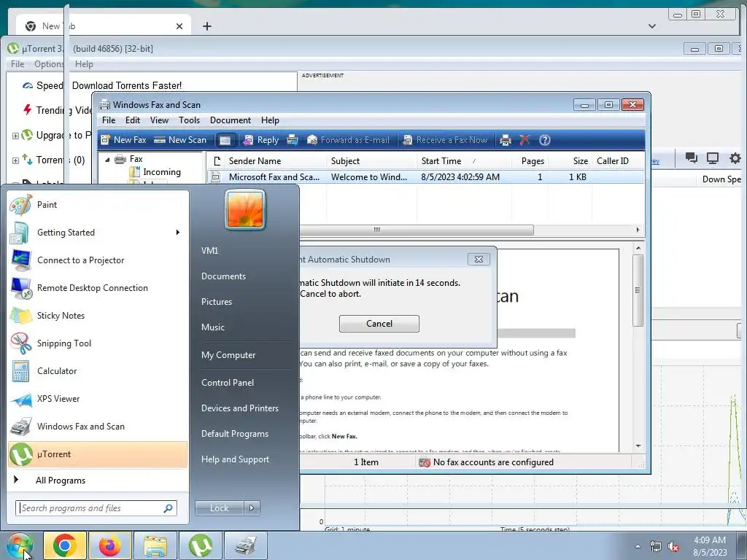Click the Lock button in Start menu
747x560 pixels.
pos(219,508)
